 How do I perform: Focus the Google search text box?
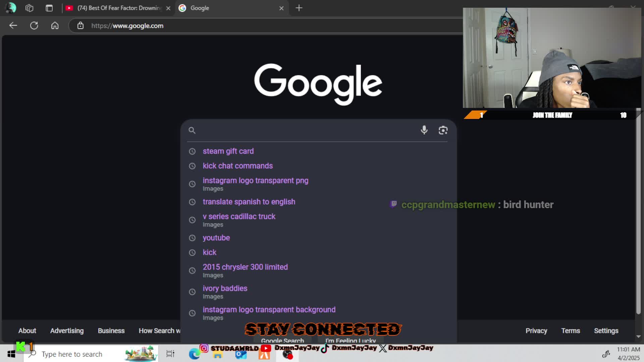click(x=307, y=130)
